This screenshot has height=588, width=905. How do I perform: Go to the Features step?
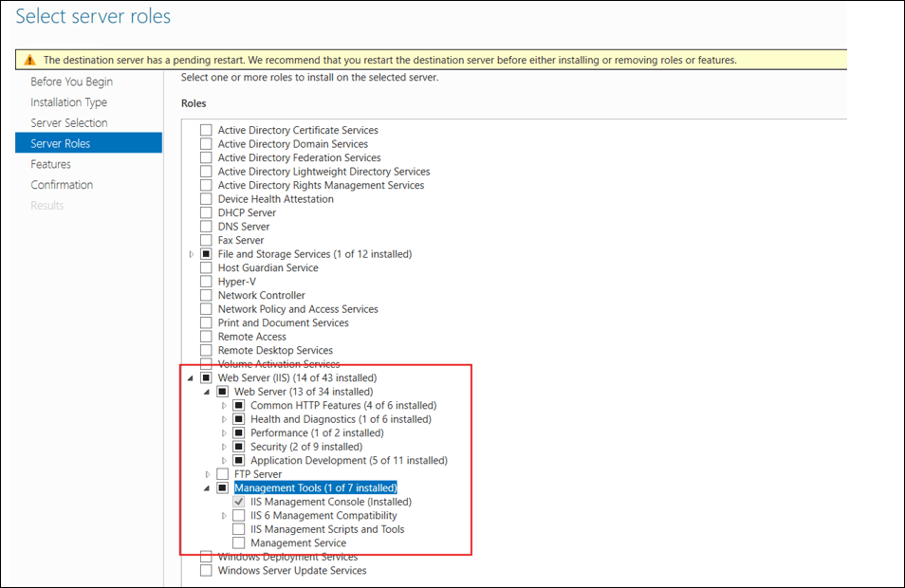(x=51, y=164)
